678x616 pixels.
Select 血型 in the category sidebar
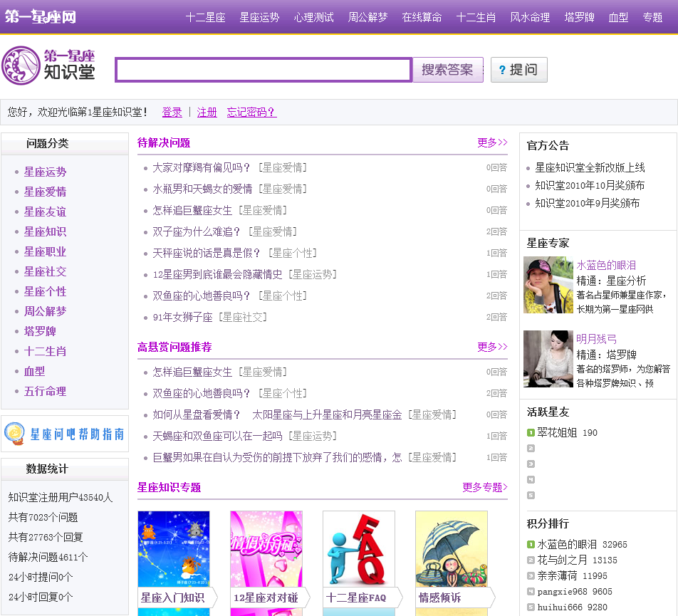35,371
